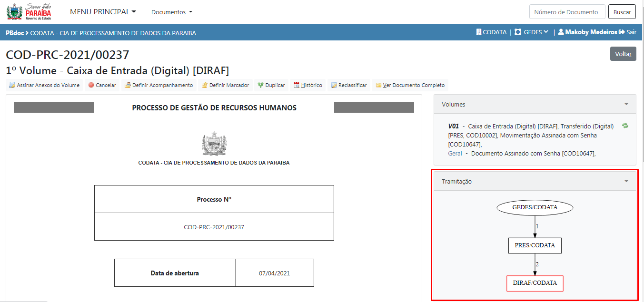Click the Sair logout icon
This screenshot has height=302, width=644.
pos(622,32)
